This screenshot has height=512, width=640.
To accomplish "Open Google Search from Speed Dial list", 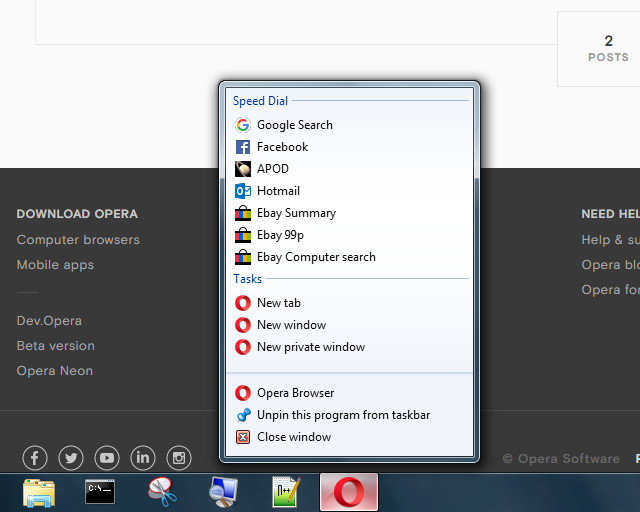I will pos(349,125).
